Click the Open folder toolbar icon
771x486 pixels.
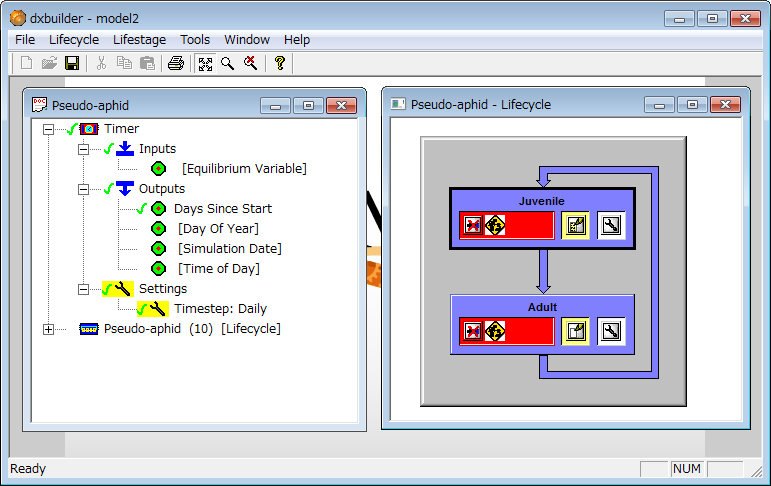(x=49, y=63)
